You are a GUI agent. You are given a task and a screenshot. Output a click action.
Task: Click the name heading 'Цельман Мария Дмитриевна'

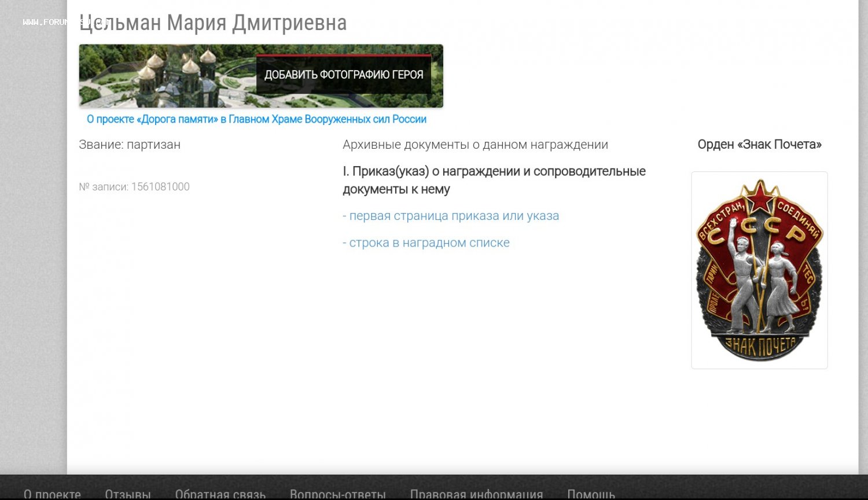click(213, 23)
